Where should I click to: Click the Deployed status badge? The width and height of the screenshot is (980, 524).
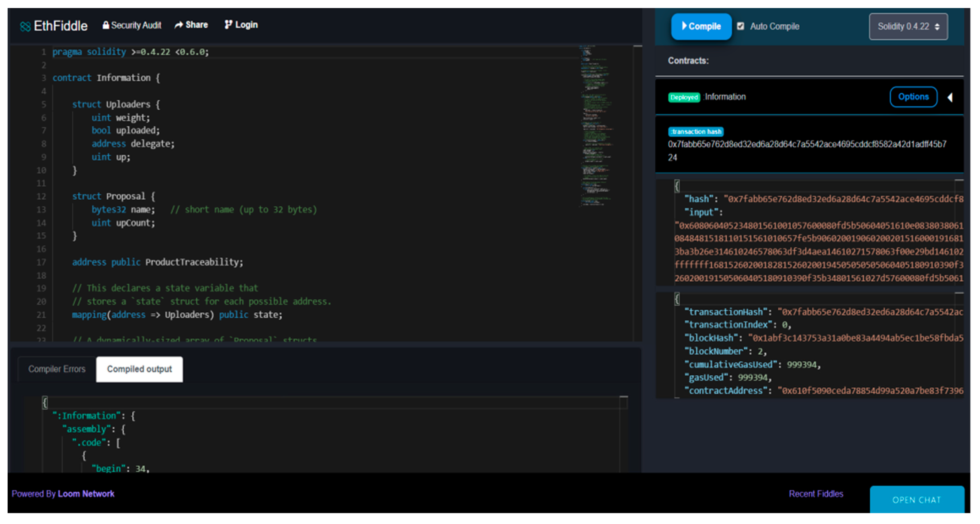(684, 97)
